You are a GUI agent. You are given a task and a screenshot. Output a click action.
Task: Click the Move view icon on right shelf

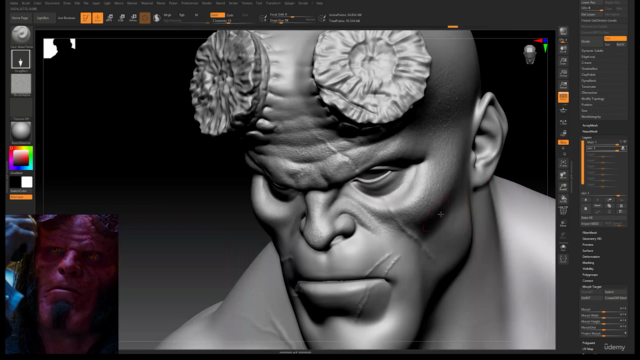(563, 175)
